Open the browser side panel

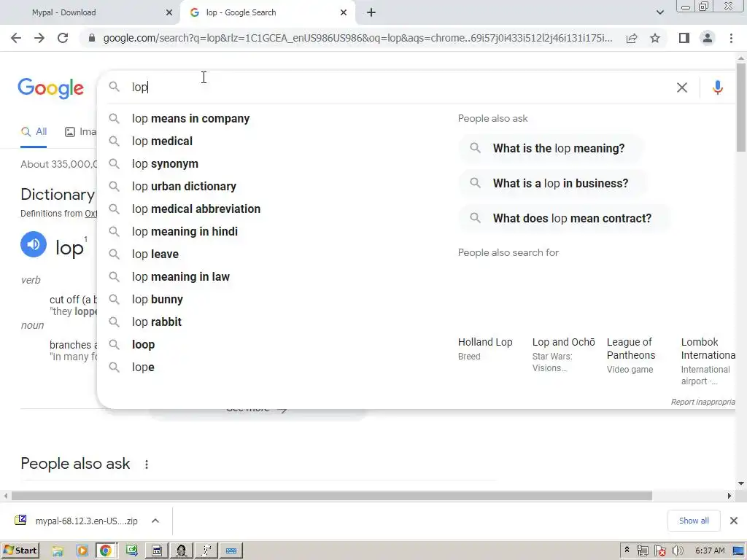684,38
